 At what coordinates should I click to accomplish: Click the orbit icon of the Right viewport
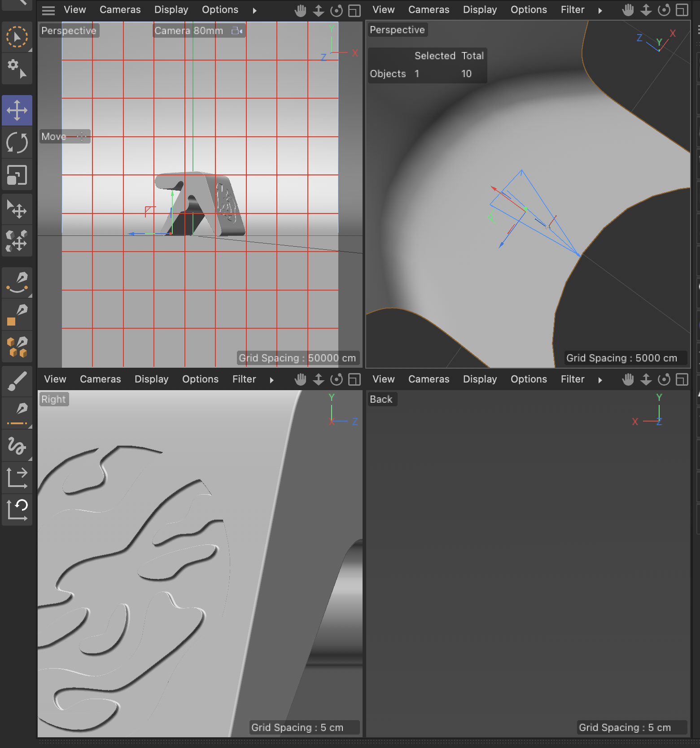coord(336,379)
